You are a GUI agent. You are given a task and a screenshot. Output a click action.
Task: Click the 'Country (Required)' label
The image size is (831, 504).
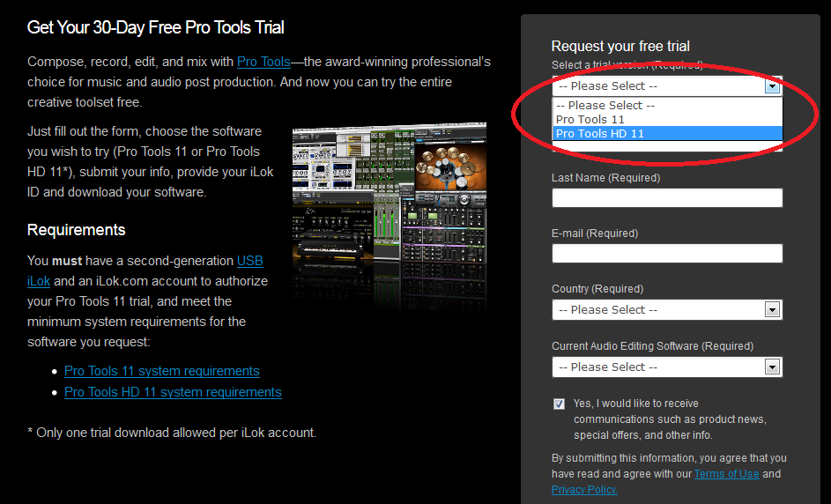(x=597, y=289)
